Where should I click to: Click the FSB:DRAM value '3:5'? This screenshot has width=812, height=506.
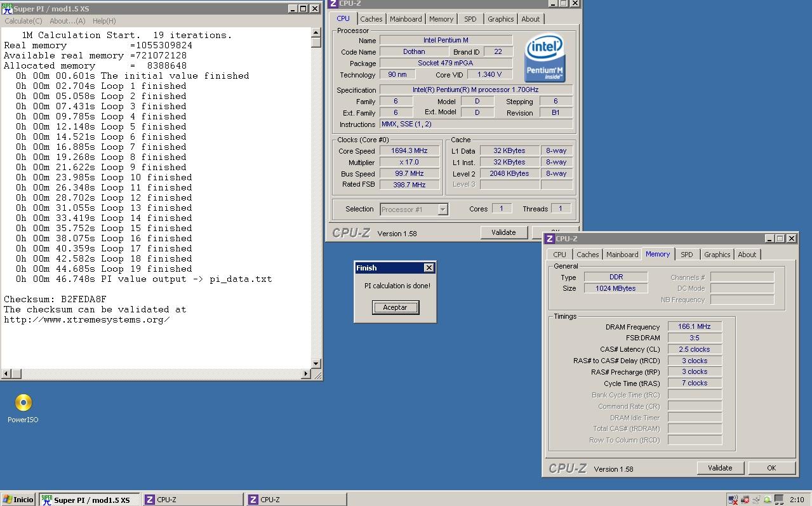pyautogui.click(x=695, y=338)
